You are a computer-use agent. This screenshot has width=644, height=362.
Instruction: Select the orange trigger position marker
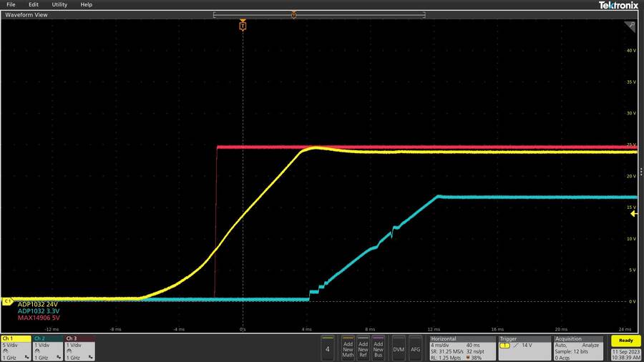(243, 26)
